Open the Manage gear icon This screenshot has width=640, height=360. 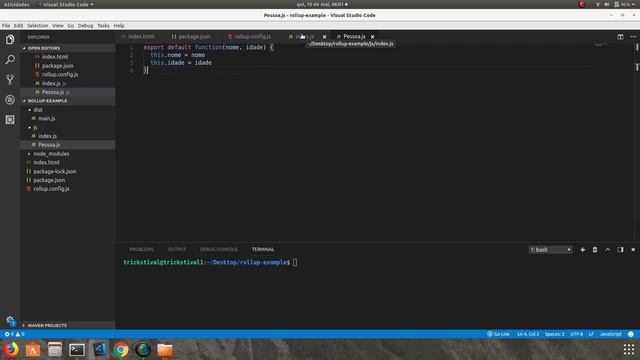point(10,320)
